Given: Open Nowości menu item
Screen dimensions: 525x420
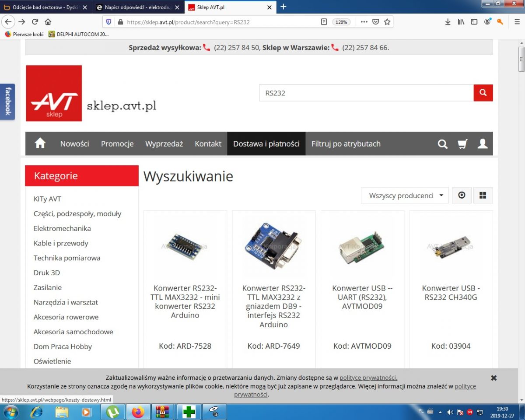Looking at the screenshot, I should coord(75,143).
